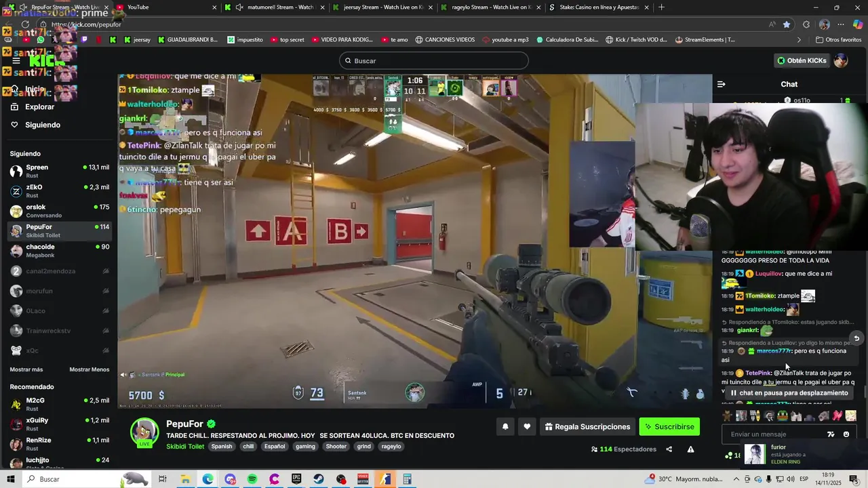Click the rageylo tag chip
Viewport: 868px width, 488px height.
(x=391, y=447)
